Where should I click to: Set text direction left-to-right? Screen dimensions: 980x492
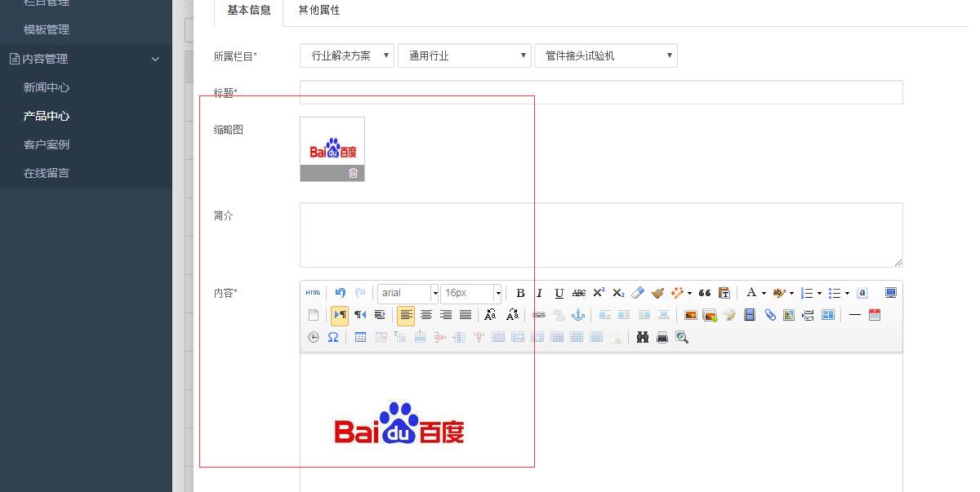(x=340, y=315)
